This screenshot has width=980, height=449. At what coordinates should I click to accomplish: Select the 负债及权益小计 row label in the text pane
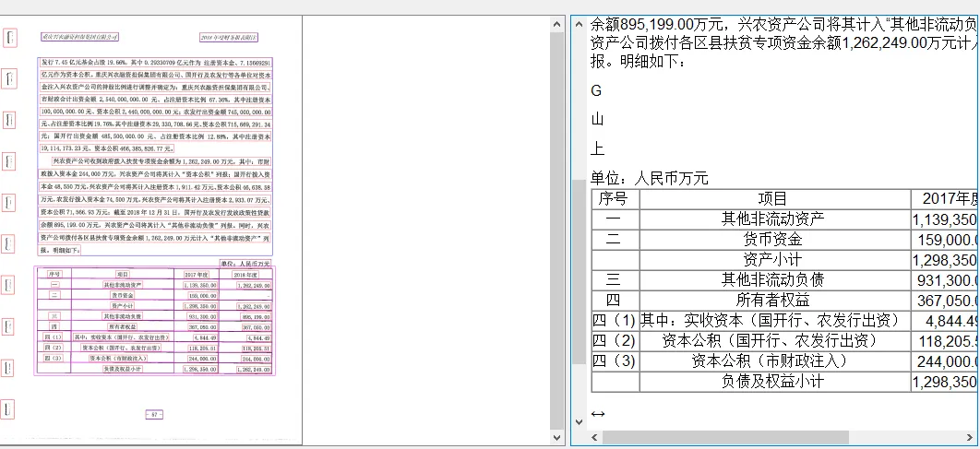(772, 382)
